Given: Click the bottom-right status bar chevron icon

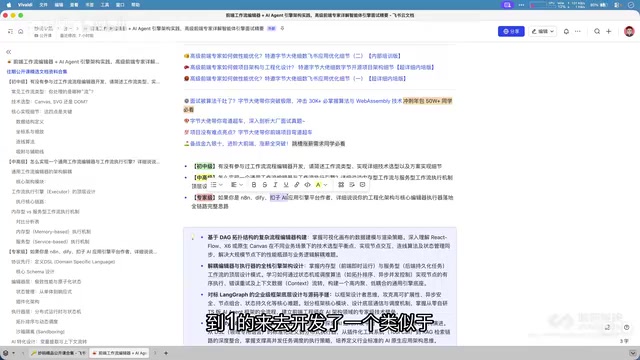Looking at the screenshot, I should coord(633,353).
